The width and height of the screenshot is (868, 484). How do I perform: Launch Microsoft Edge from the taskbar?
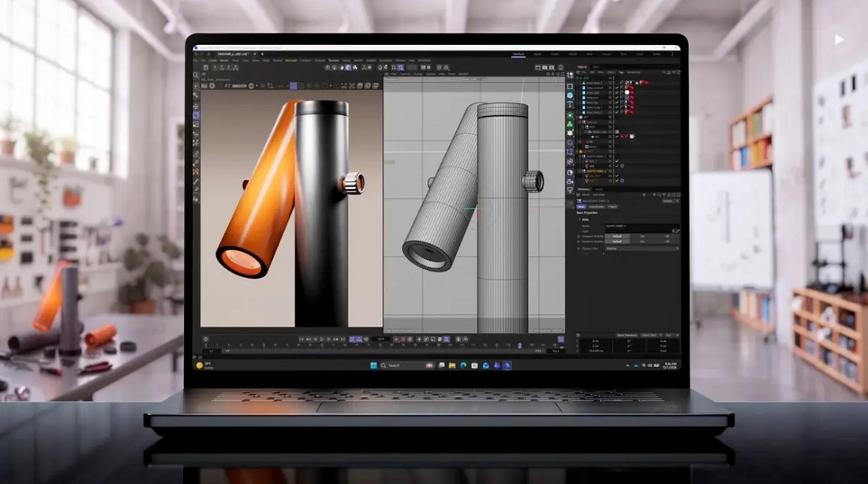coord(463,366)
